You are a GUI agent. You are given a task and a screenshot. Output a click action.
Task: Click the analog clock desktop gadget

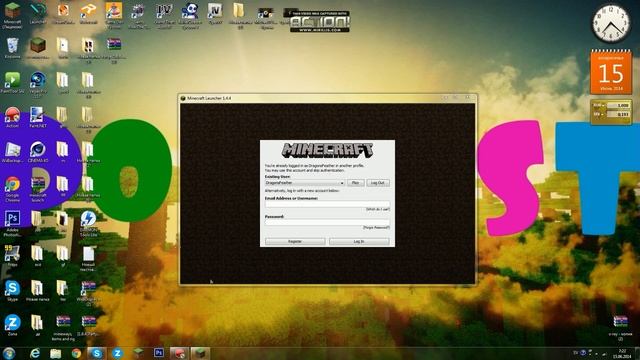[611, 24]
